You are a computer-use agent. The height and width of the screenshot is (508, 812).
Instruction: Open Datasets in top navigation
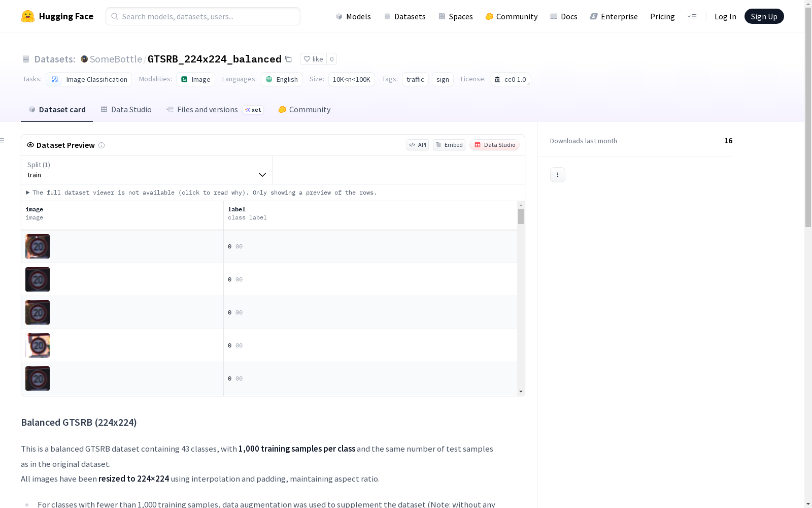[404, 16]
